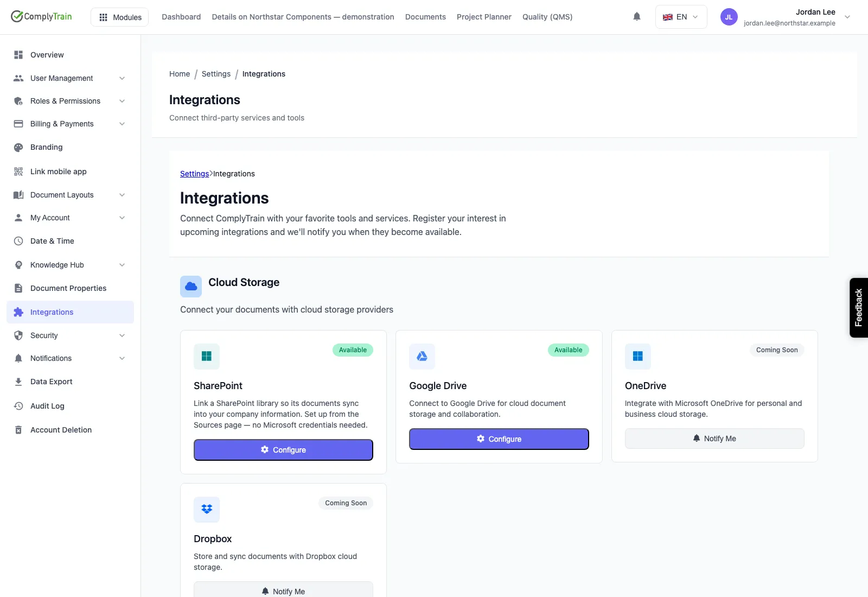The width and height of the screenshot is (868, 597).
Task: Click the ComplyTrain logo
Action: 41,16
